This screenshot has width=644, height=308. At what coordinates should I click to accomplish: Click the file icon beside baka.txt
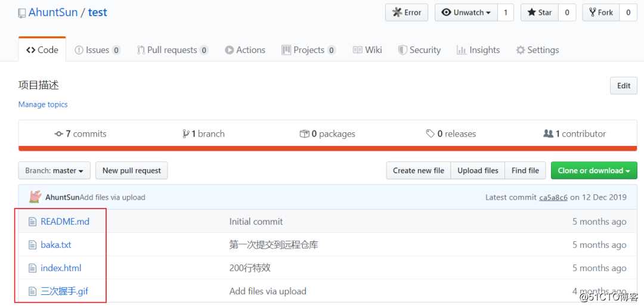point(32,245)
